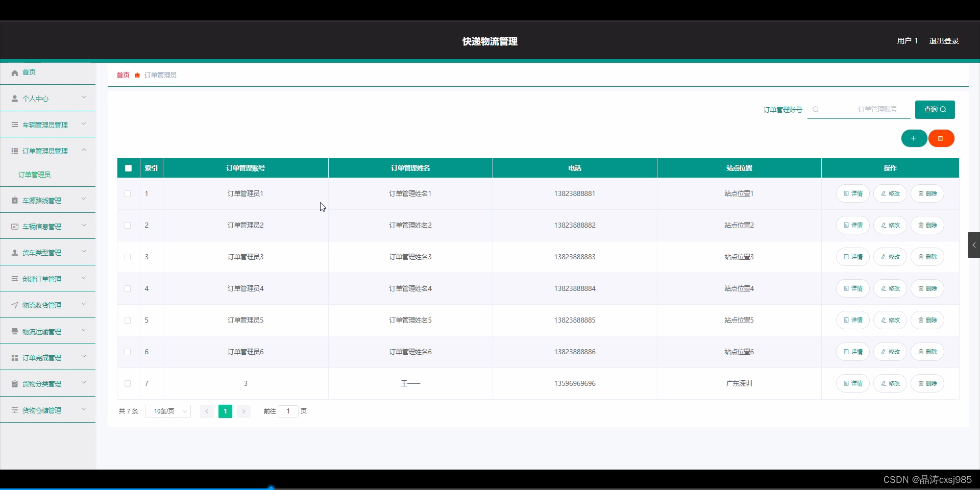Click page number 1 in pagination
The width and height of the screenshot is (980, 490).
225,411
